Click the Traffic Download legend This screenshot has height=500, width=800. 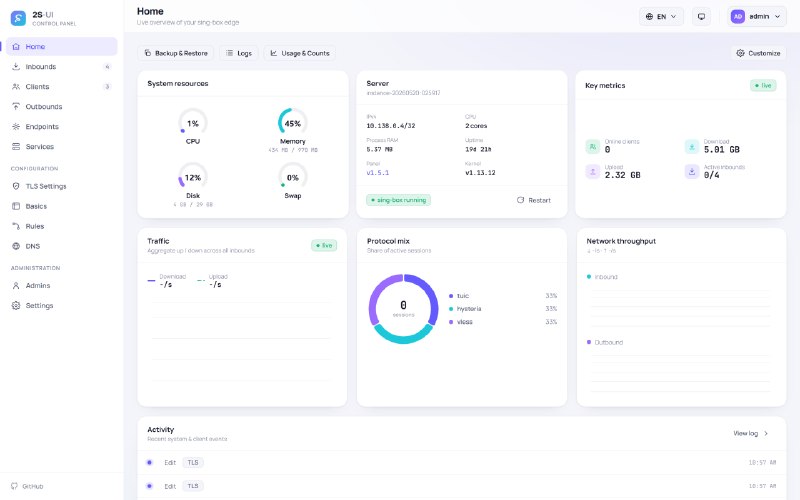coord(167,281)
